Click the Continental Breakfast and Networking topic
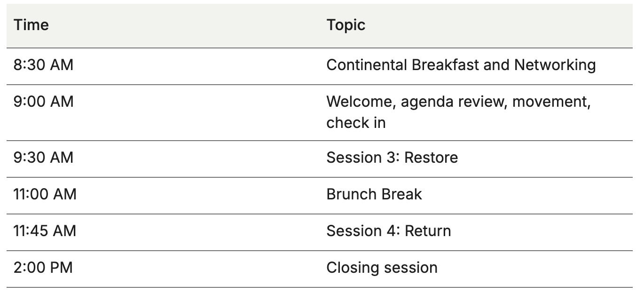 click(461, 65)
